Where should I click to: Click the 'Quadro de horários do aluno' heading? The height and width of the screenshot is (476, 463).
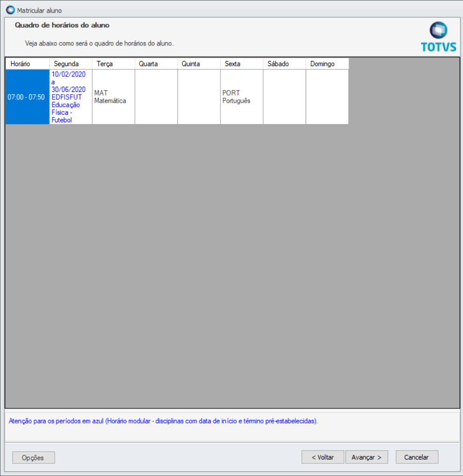62,25
